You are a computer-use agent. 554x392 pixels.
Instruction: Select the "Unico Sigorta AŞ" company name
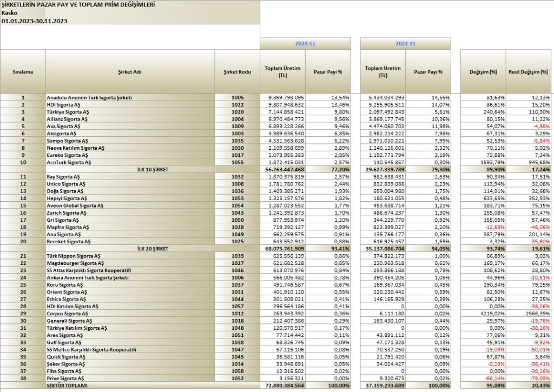point(66,184)
